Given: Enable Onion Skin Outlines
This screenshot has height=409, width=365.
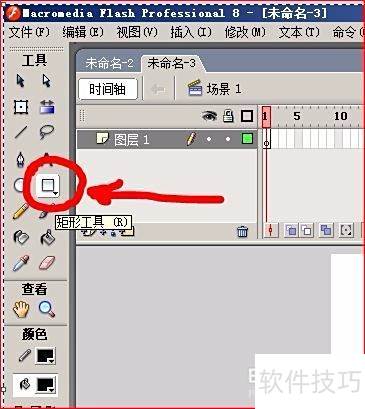Looking at the screenshot, I should (307, 230).
